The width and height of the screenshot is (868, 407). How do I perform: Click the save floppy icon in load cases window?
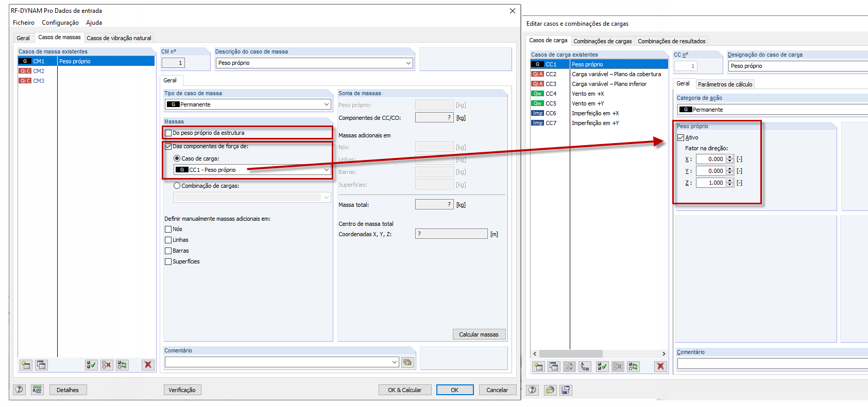click(566, 390)
